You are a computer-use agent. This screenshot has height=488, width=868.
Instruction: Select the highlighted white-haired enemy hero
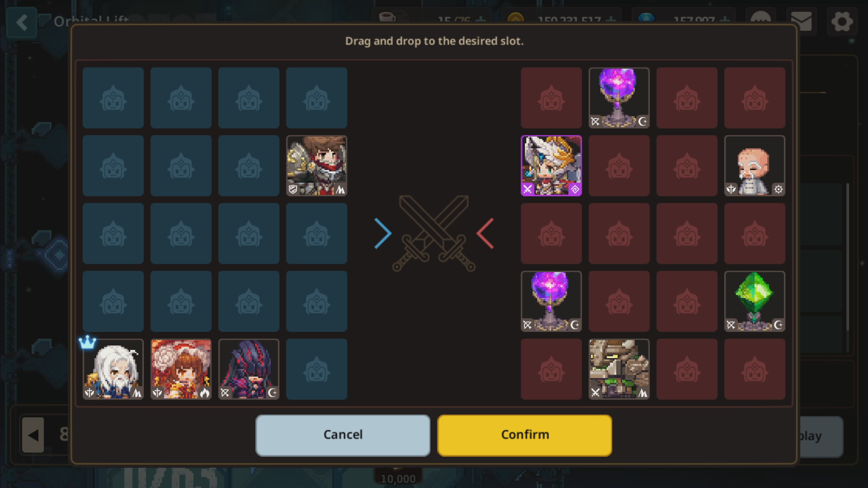coord(551,165)
